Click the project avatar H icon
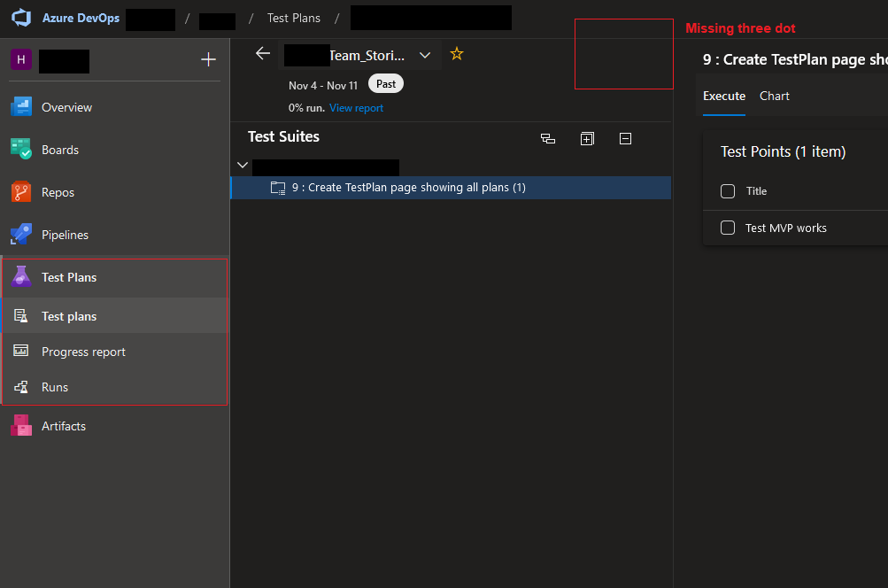Screen dimensions: 888x588 click(x=21, y=59)
